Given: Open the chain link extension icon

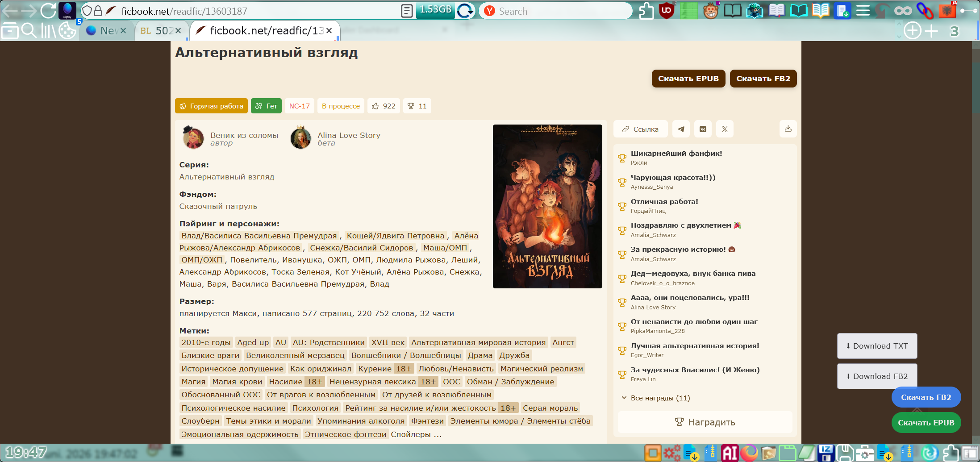Looking at the screenshot, I should [x=925, y=11].
